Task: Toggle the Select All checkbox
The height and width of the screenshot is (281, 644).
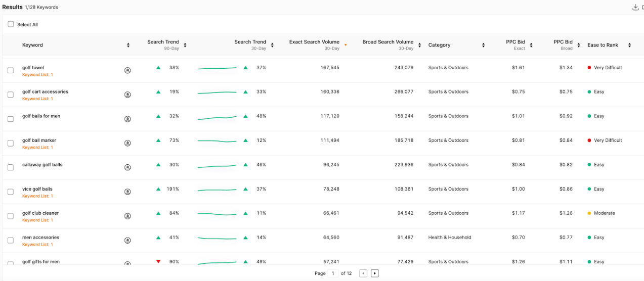Action: tap(11, 24)
